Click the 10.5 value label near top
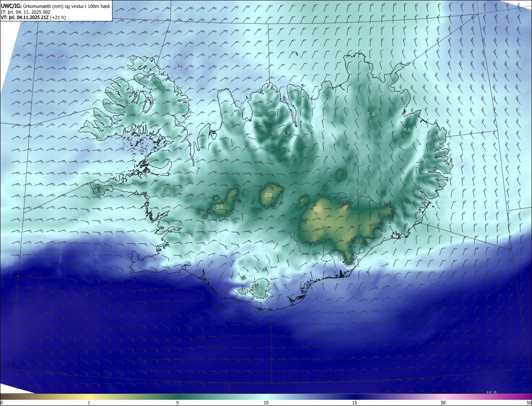The image size is (532, 406). click(172, 15)
